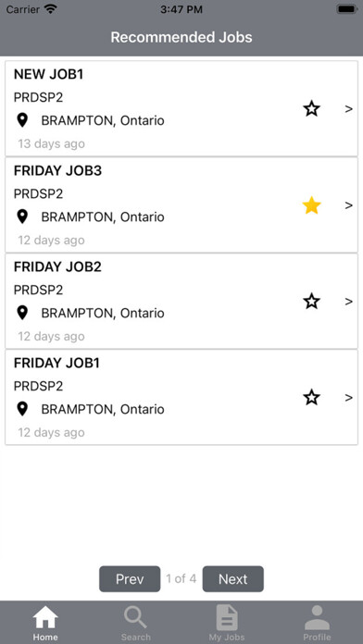Switch to the My Jobs tab
This screenshot has height=644, width=363.
tap(227, 623)
